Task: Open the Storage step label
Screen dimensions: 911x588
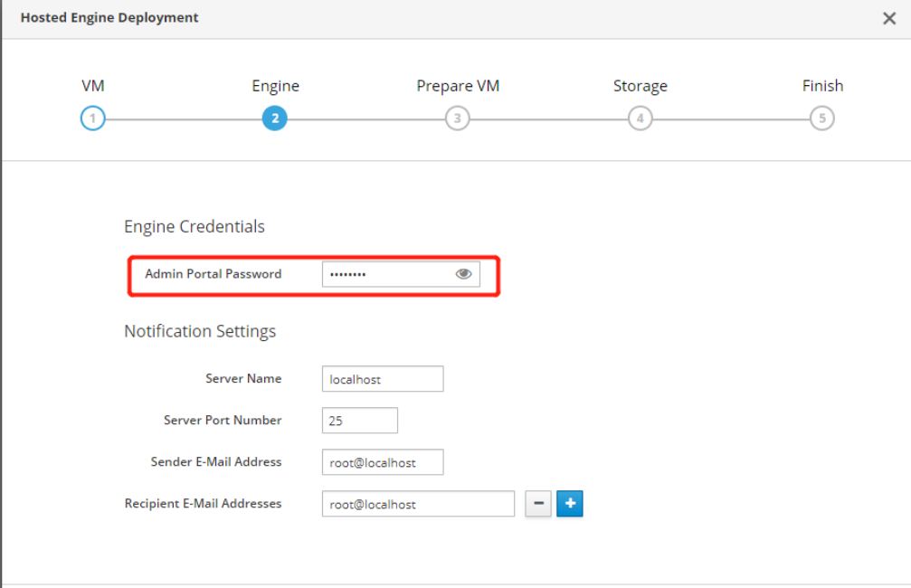Action: coord(640,86)
